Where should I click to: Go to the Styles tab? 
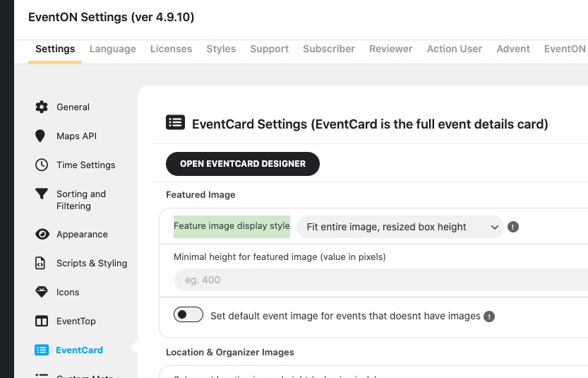point(221,49)
